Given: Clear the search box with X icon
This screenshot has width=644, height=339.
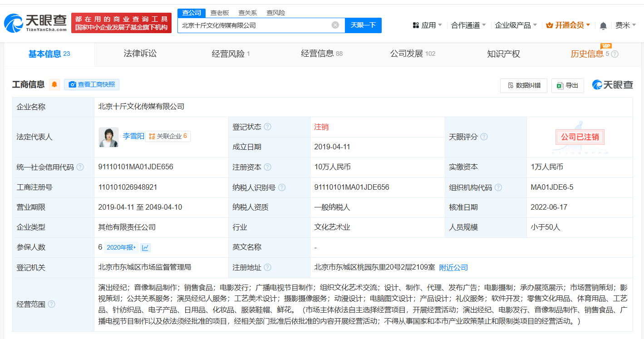Looking at the screenshot, I should 335,25.
